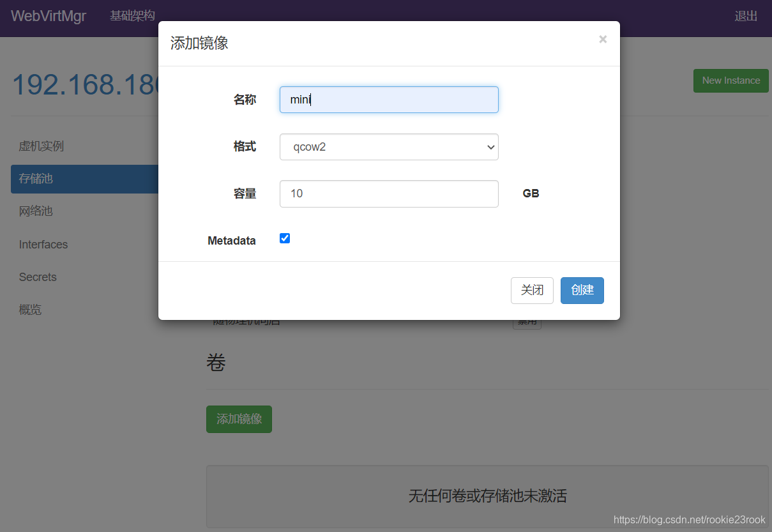Click the 关闭 close button
The width and height of the screenshot is (772, 532).
[532, 290]
